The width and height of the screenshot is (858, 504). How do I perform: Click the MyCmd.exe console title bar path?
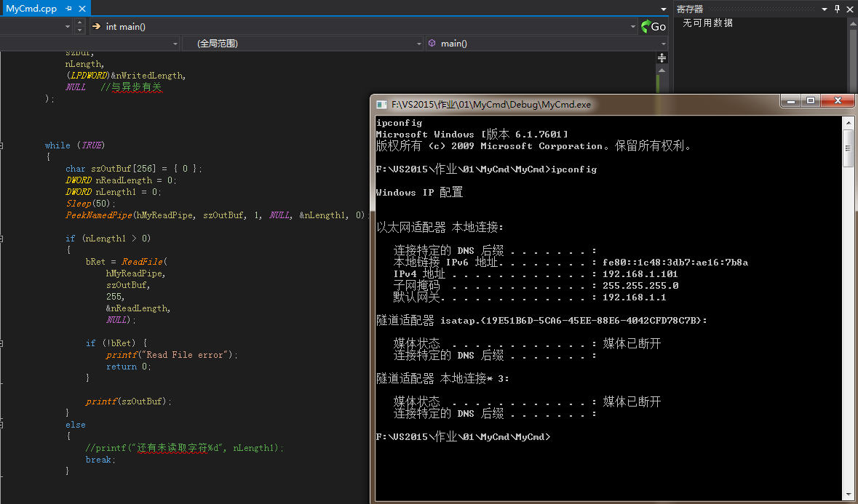point(490,105)
